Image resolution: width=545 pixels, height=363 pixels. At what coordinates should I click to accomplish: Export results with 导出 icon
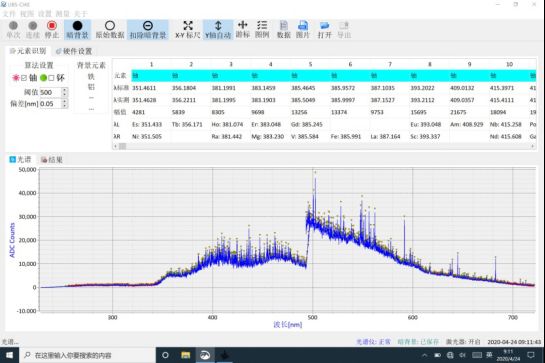[344, 30]
